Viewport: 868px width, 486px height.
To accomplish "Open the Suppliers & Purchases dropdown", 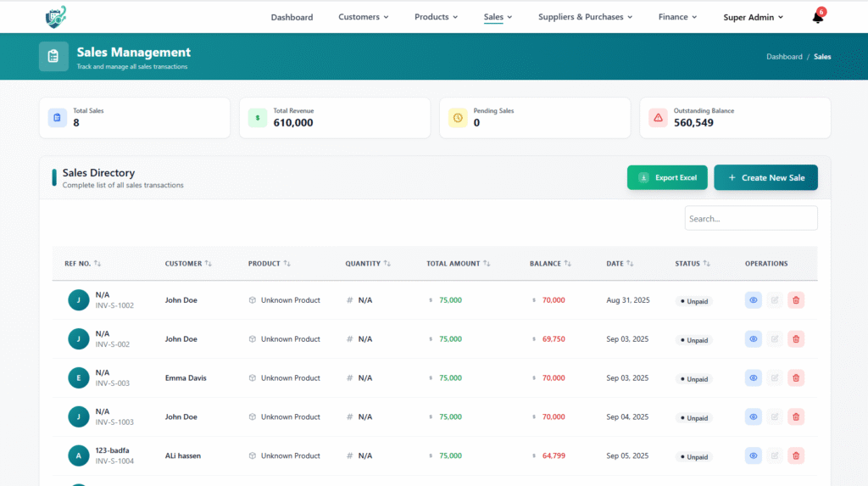I will pyautogui.click(x=585, y=17).
